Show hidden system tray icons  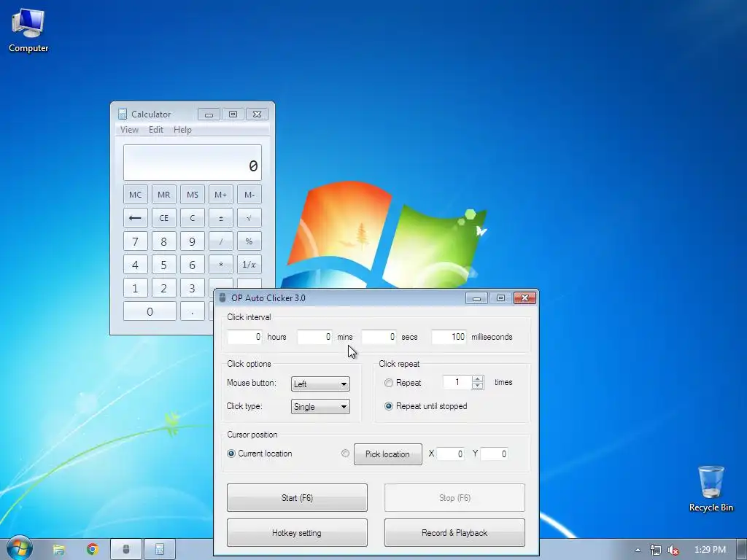click(638, 550)
